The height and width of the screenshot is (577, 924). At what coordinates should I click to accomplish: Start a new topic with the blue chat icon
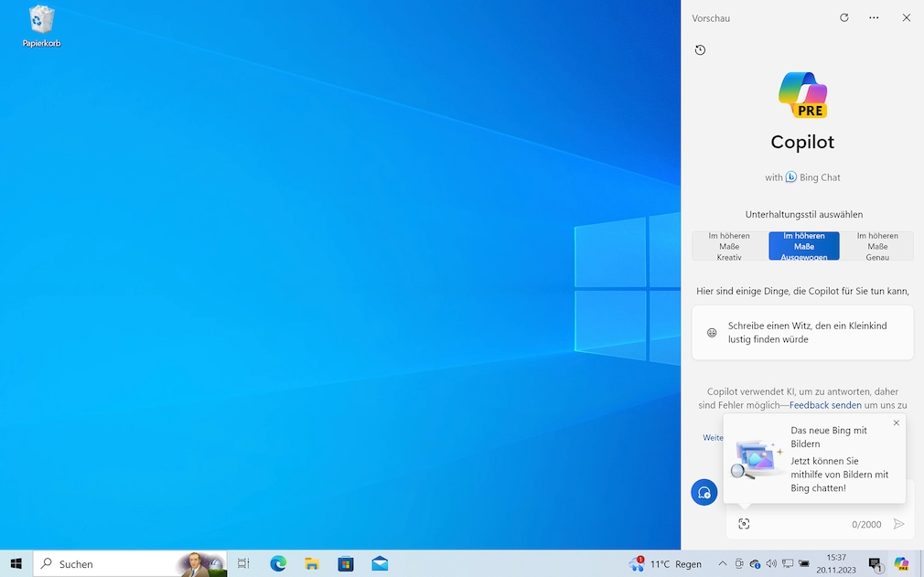pyautogui.click(x=704, y=492)
